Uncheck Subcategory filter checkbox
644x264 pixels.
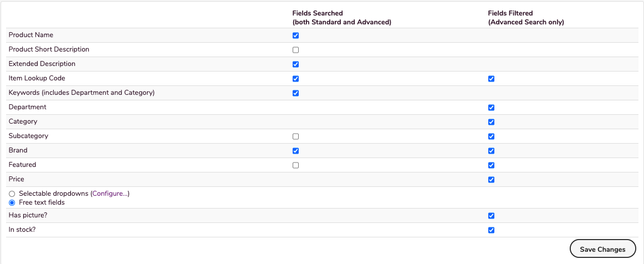pyautogui.click(x=491, y=136)
